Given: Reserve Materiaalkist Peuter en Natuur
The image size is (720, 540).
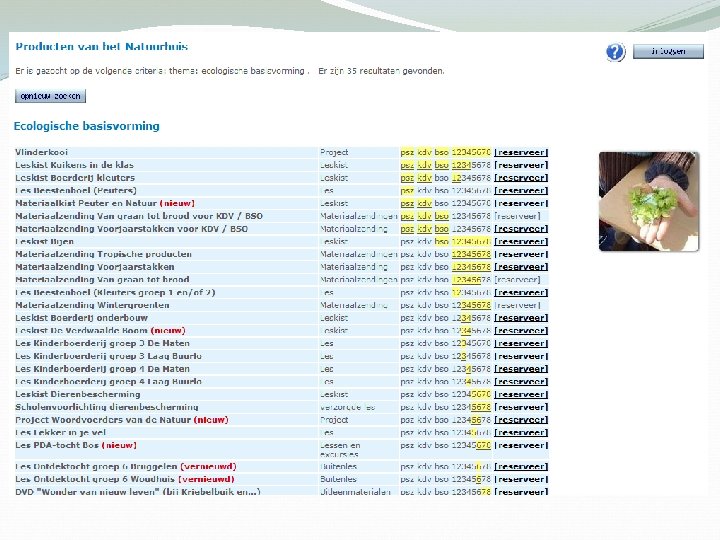Looking at the screenshot, I should (x=521, y=203).
